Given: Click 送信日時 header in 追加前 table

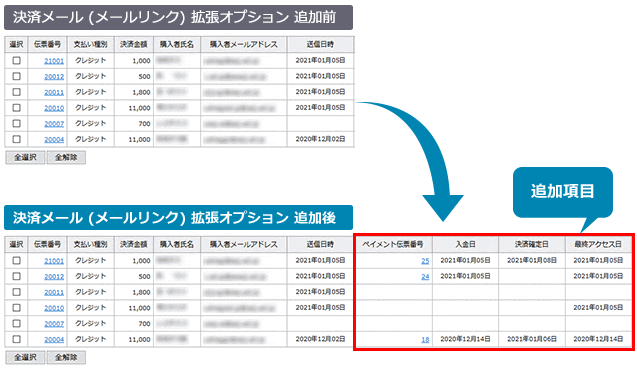Looking at the screenshot, I should (x=320, y=44).
